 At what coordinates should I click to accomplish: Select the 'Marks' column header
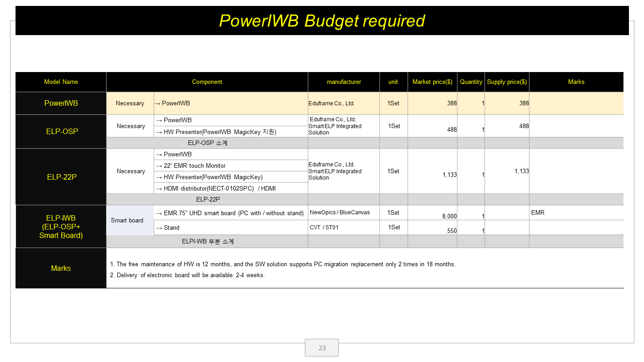point(576,82)
